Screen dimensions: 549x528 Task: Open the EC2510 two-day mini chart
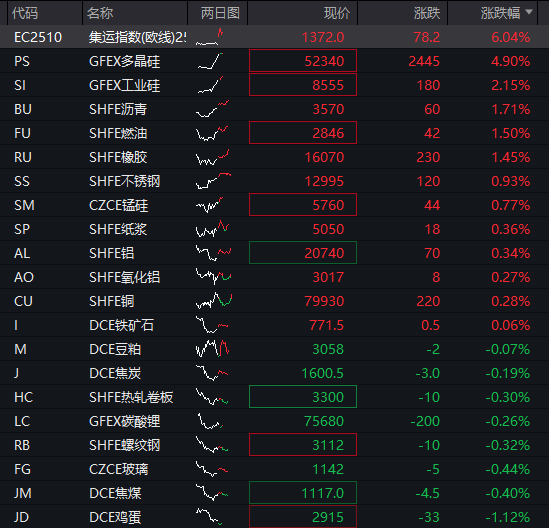209,37
